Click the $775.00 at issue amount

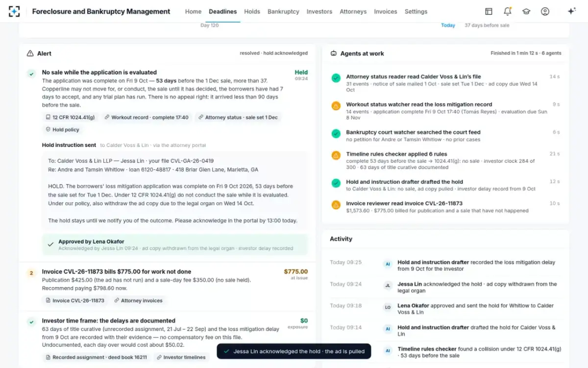(296, 271)
